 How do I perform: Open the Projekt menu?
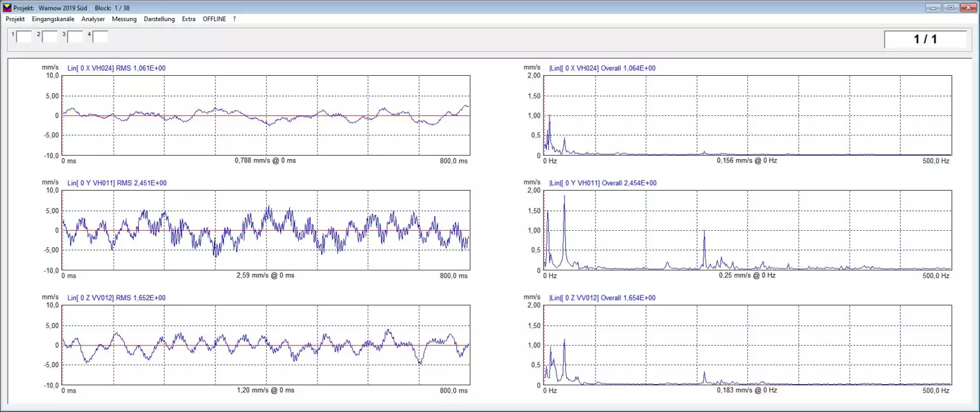click(x=15, y=19)
